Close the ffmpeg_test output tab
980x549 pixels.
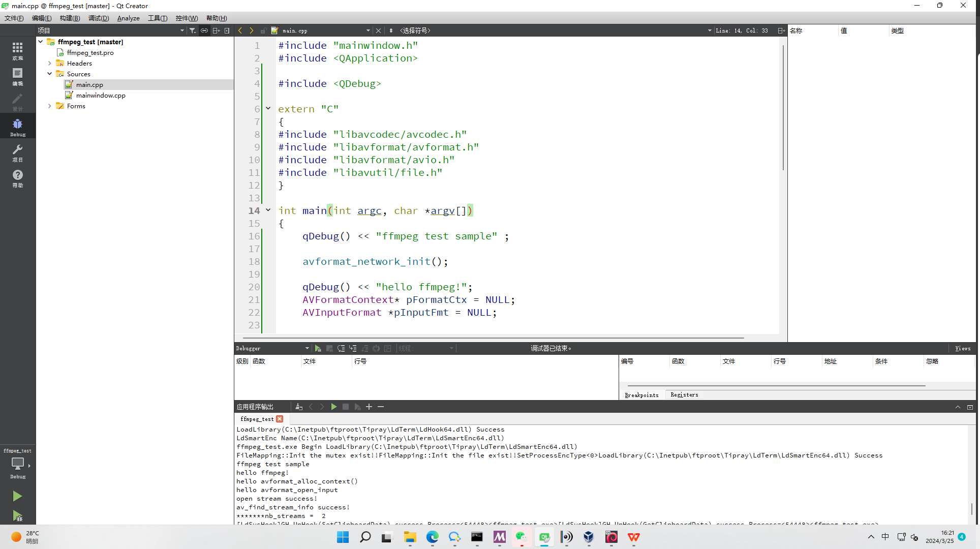280,419
